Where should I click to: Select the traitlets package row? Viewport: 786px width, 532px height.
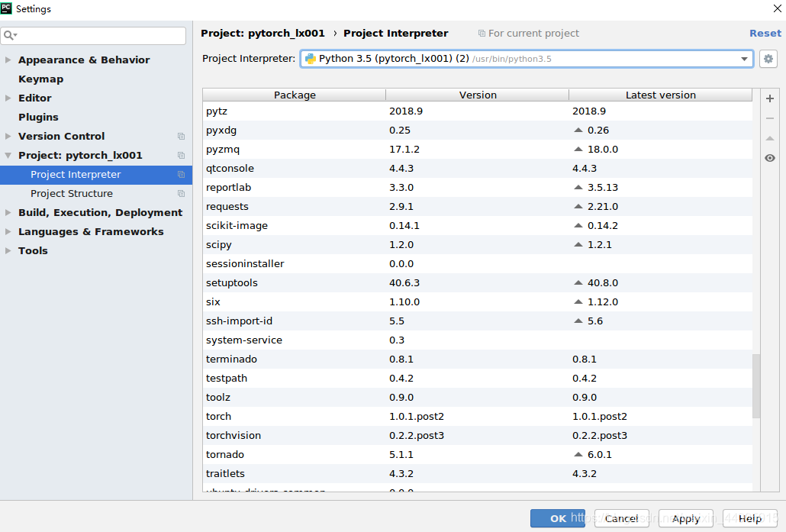coord(478,473)
